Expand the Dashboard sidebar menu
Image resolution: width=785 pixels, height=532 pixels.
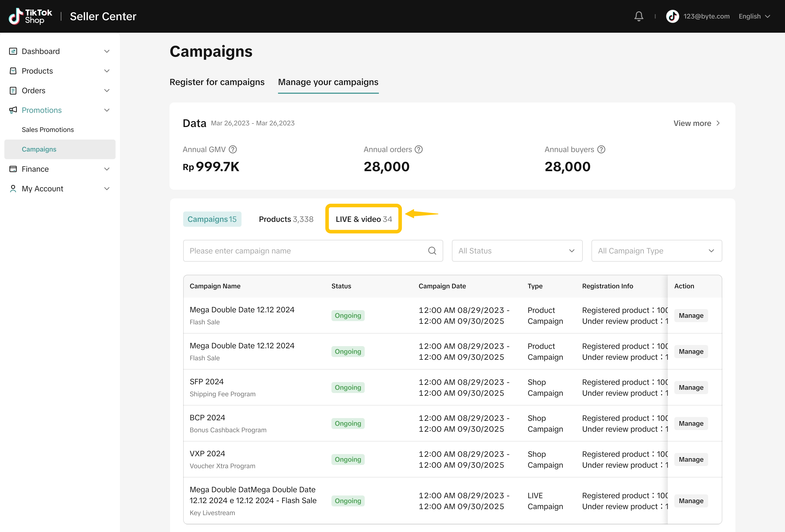click(x=107, y=51)
